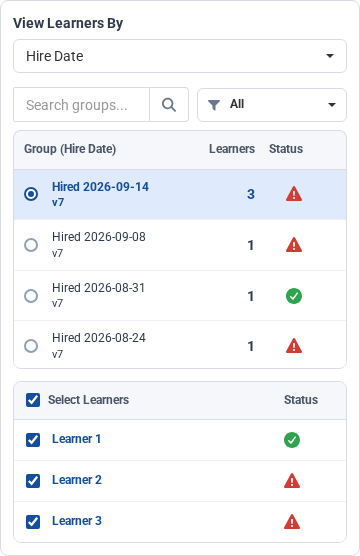Uncheck the Learner 1 checkbox
Image resolution: width=360 pixels, height=556 pixels.
coord(33,440)
